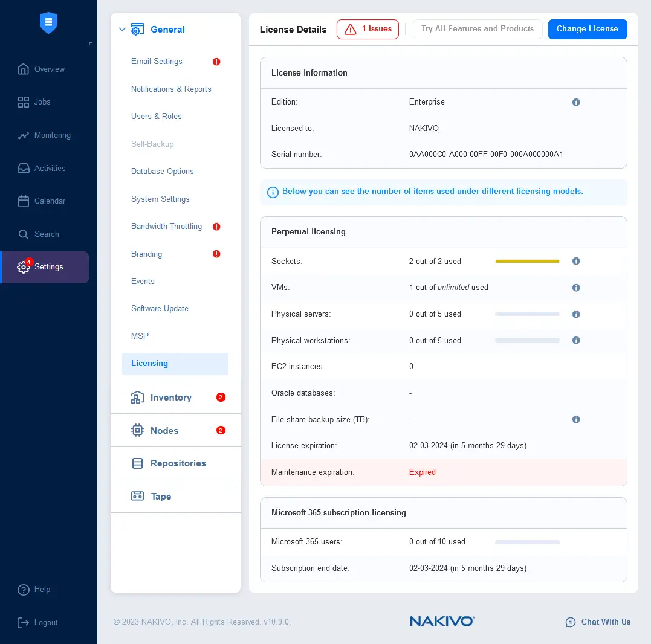Click the General settings gear-window icon
Screen dimensions: 651x644
pyautogui.click(x=137, y=30)
